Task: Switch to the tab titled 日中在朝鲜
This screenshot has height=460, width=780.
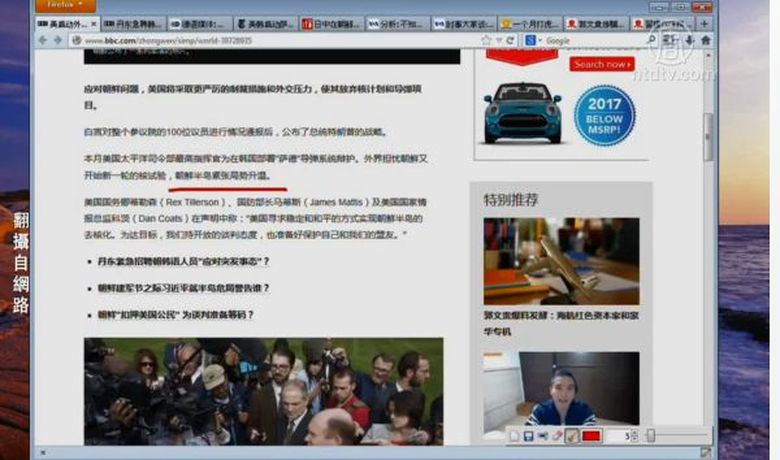Action: [332, 22]
